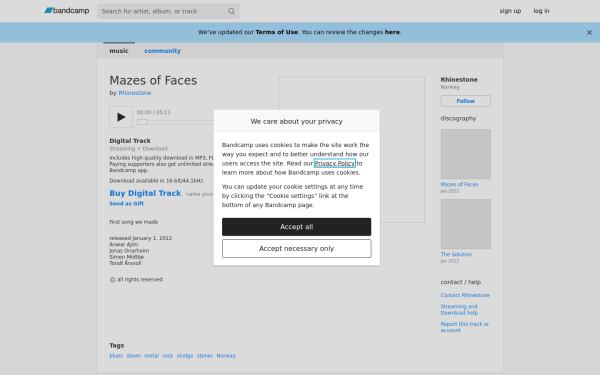
Task: Select the doom tag
Action: (134, 355)
